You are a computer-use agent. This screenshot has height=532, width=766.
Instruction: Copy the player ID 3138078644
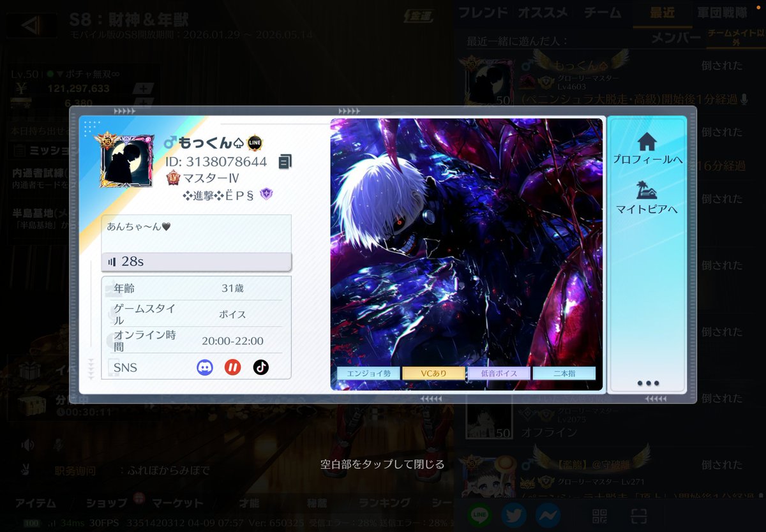pos(285,161)
